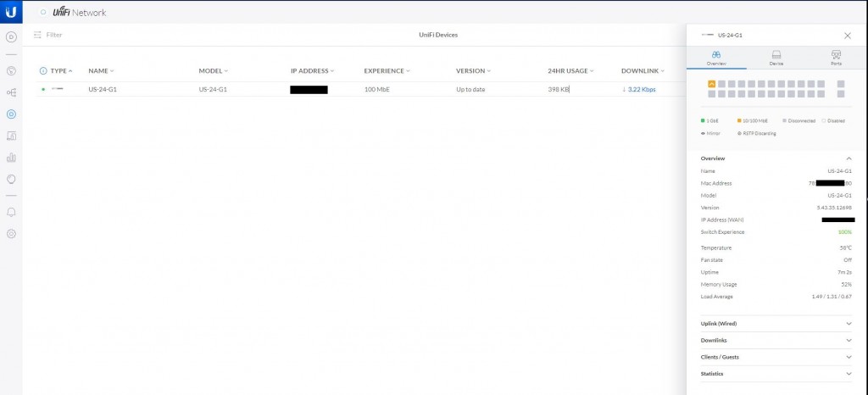
Task: Open the Settings gear icon
Action: [11, 234]
